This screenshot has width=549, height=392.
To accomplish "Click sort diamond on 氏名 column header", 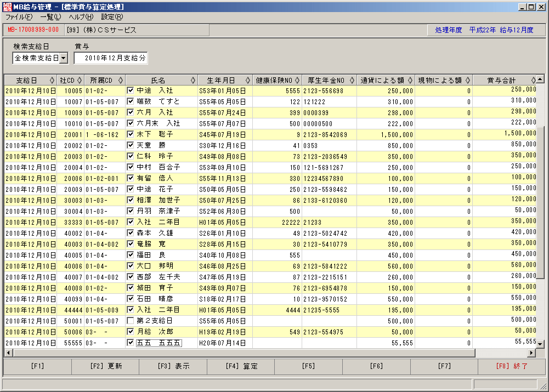I will tap(193, 80).
